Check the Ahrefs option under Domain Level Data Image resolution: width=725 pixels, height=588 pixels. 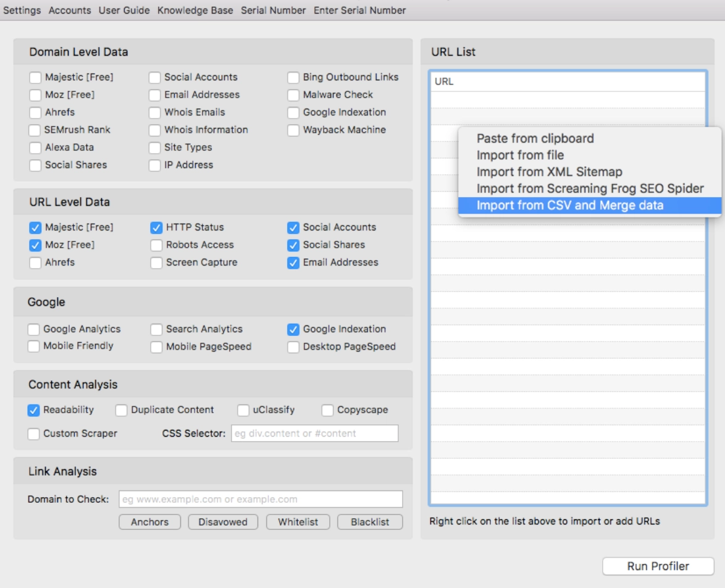coord(35,112)
